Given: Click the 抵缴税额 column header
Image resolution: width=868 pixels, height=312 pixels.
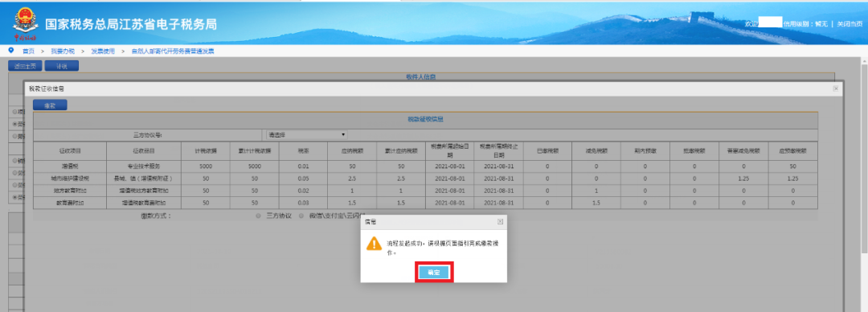Looking at the screenshot, I should click(x=694, y=150).
